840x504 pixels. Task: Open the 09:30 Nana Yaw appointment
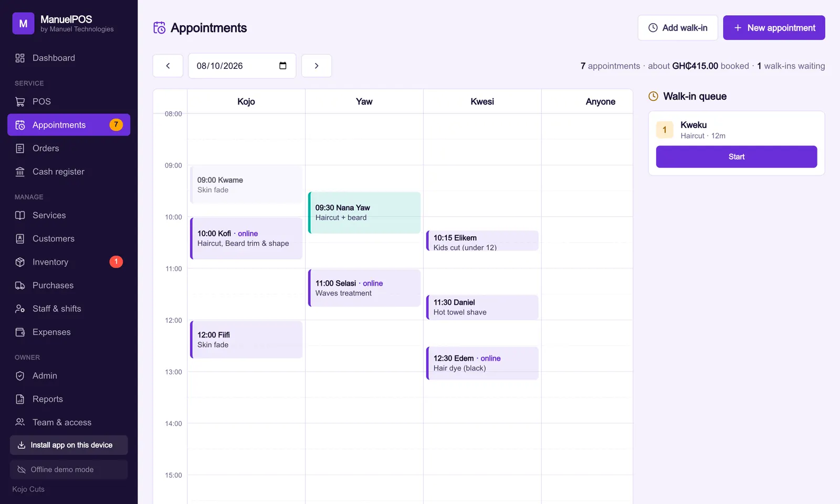[364, 213]
